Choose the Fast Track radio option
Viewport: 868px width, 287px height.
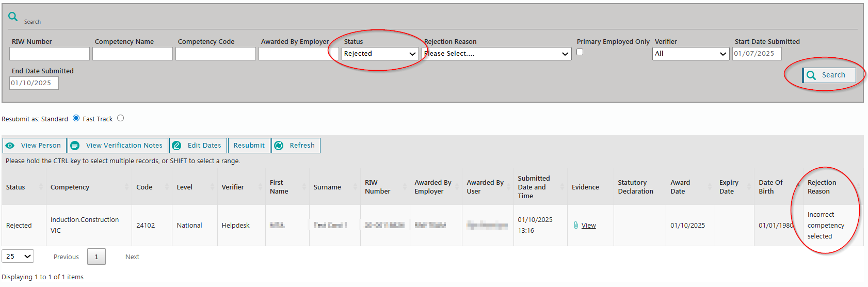(x=121, y=118)
